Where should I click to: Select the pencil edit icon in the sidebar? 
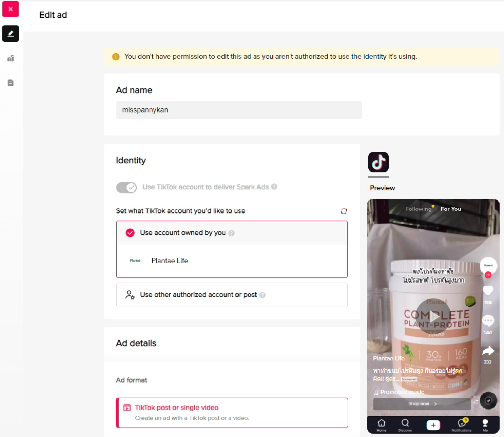(x=11, y=34)
